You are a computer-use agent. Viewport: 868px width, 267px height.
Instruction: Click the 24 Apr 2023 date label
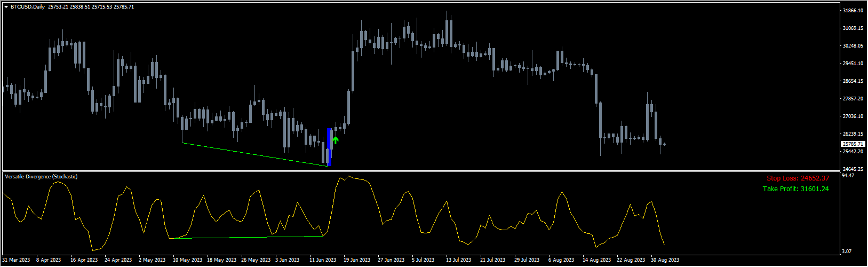click(x=118, y=261)
